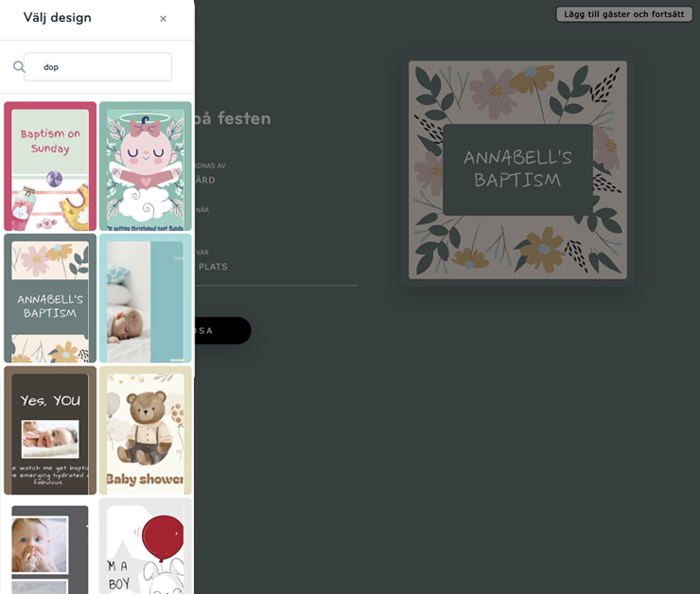Click the 'på festen' heading text

(x=233, y=119)
